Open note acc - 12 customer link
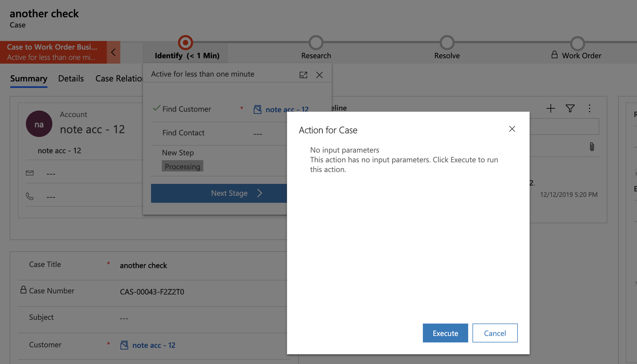 pos(154,345)
